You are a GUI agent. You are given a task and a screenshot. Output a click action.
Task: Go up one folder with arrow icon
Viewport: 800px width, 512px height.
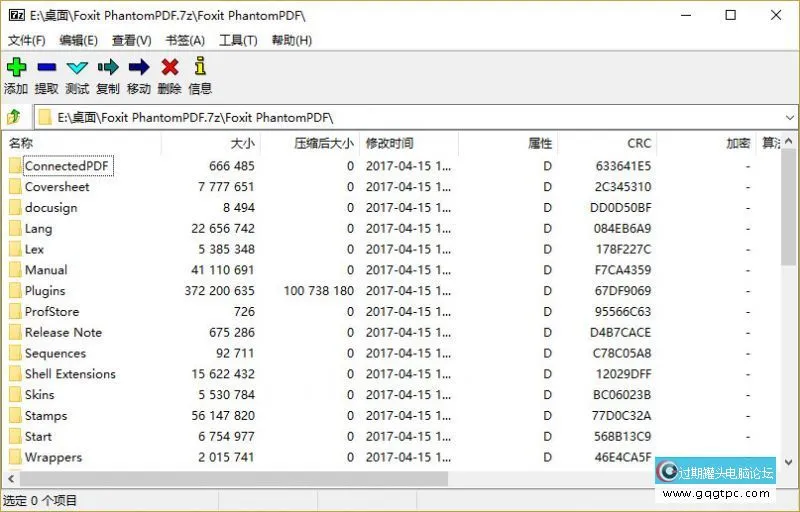[14, 117]
